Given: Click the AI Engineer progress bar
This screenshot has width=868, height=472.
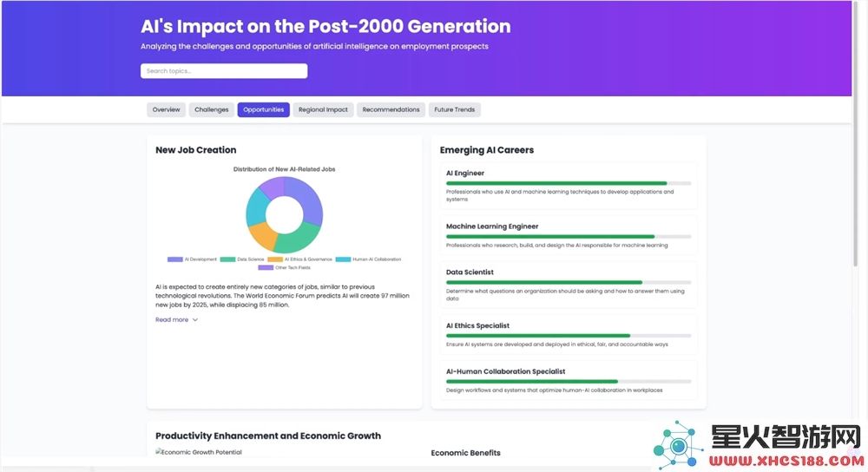Looking at the screenshot, I should click(x=569, y=183).
